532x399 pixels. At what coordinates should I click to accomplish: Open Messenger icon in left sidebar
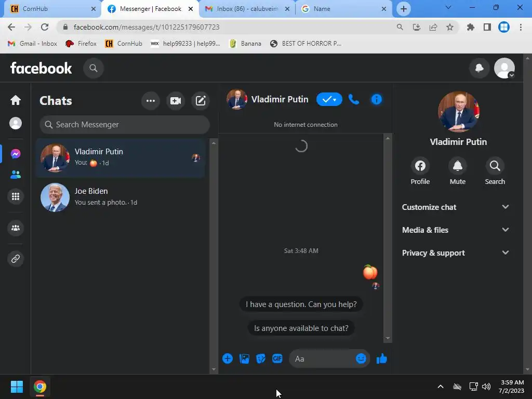pyautogui.click(x=16, y=154)
